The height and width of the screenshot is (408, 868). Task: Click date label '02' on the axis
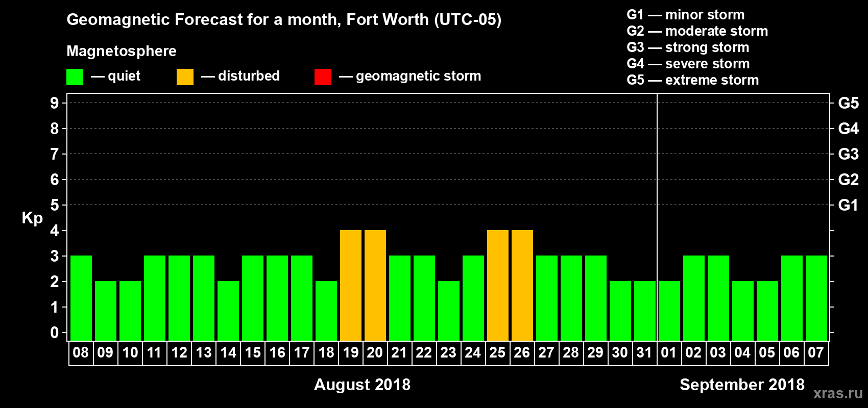click(x=693, y=353)
